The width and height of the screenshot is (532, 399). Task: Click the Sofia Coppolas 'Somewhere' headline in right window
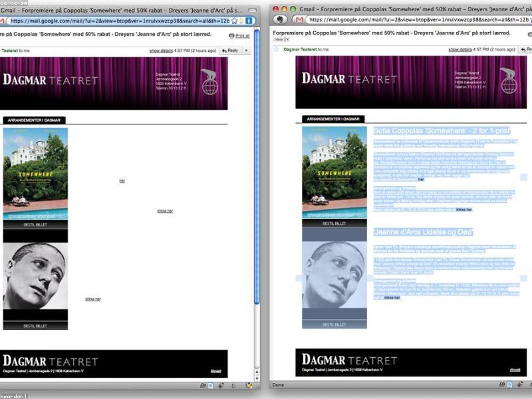[442, 130]
